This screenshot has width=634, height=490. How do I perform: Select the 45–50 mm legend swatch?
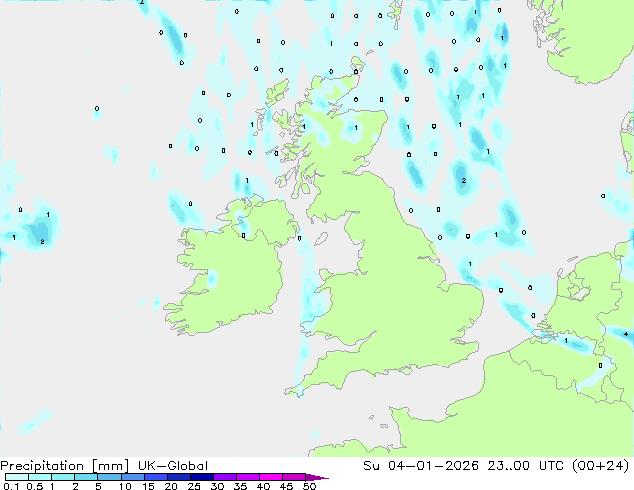point(294,477)
